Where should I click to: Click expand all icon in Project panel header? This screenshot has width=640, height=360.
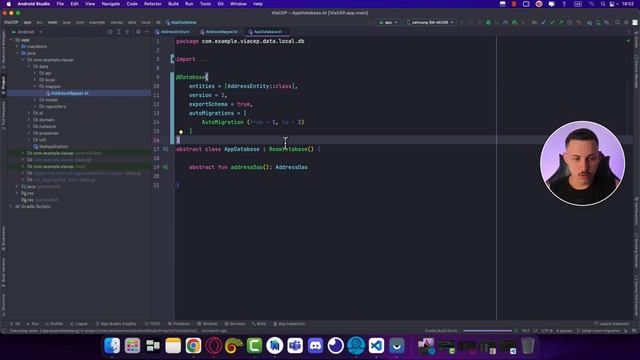point(119,32)
